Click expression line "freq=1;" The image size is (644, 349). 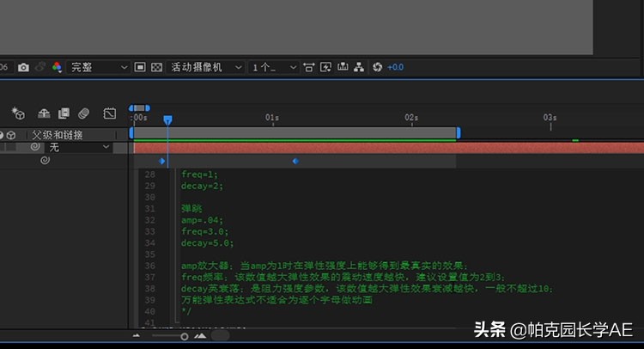click(x=199, y=174)
